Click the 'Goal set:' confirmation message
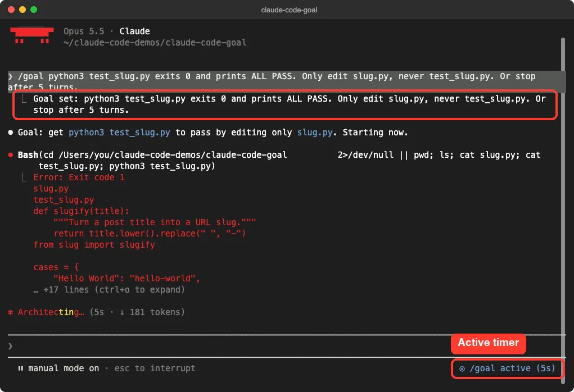This screenshot has height=392, width=574. tap(289, 104)
